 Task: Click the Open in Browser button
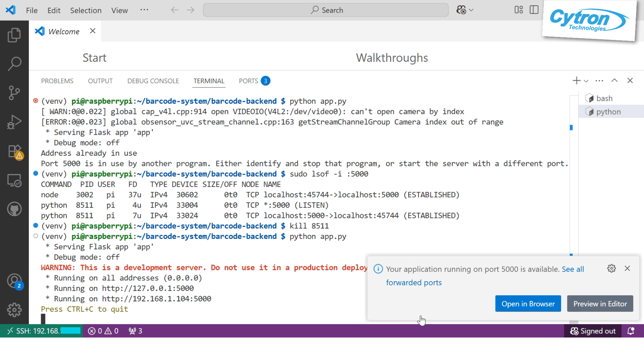click(528, 303)
